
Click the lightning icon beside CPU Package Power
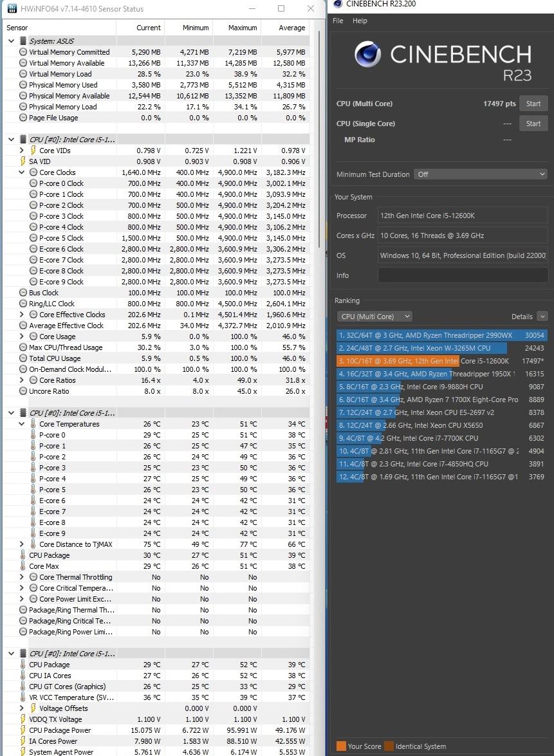23,730
